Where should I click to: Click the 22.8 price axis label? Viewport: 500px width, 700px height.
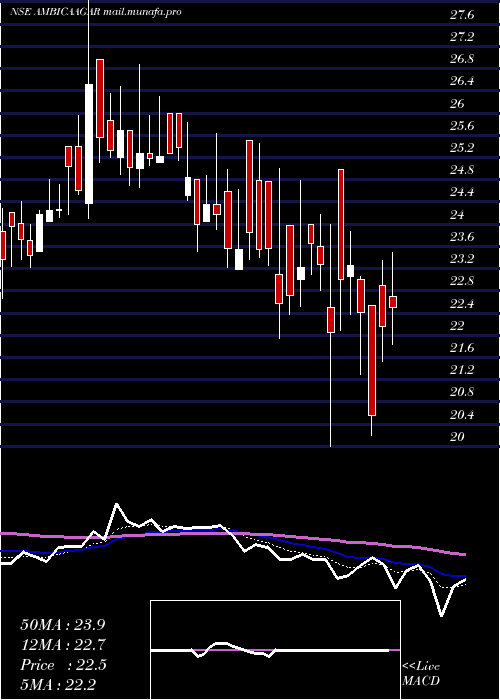click(462, 282)
